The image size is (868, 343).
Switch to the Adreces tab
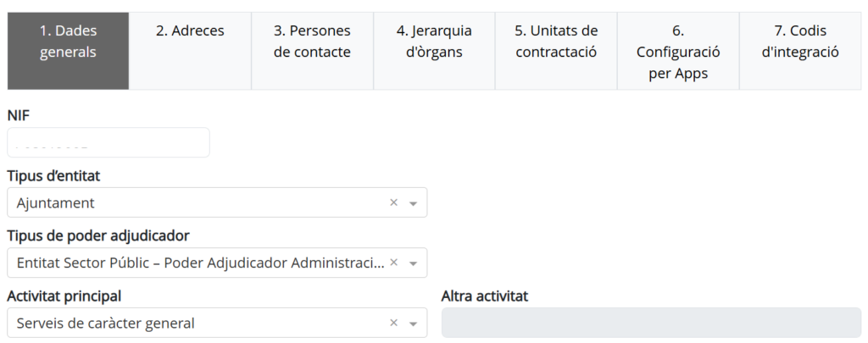[190, 51]
